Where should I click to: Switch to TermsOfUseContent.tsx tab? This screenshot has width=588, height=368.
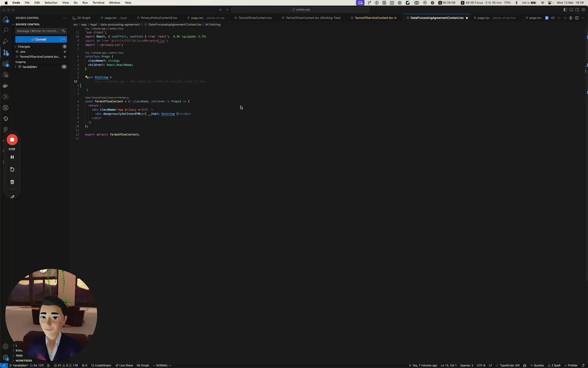click(x=255, y=18)
